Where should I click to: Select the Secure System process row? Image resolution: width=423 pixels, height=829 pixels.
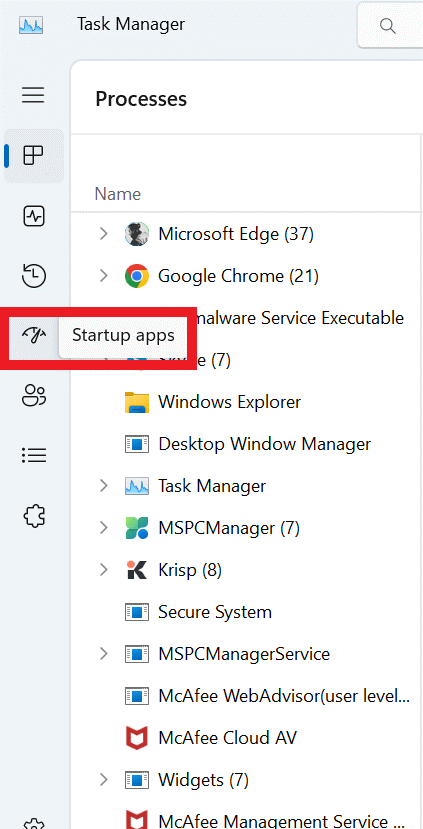coord(247,612)
